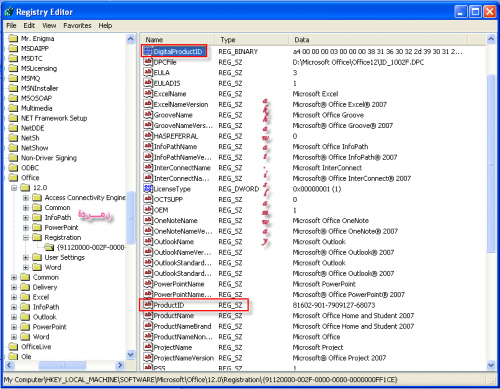Collapse the Registration key node
Viewport: 500px width, 389px height.
coord(26,238)
